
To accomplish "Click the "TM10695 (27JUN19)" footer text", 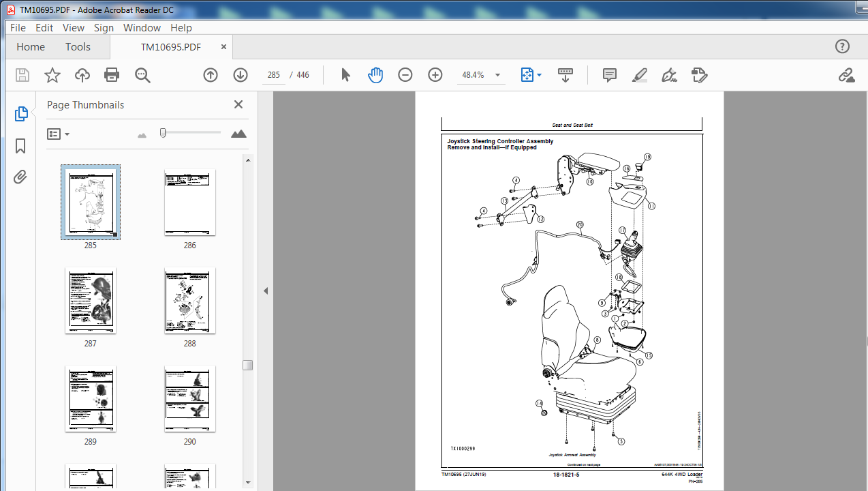I will pyautogui.click(x=464, y=474).
